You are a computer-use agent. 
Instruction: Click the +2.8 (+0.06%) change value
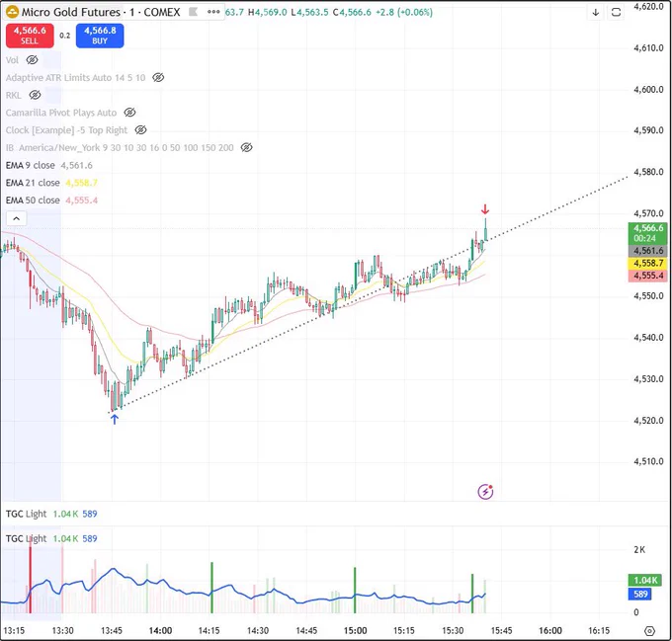click(x=404, y=12)
